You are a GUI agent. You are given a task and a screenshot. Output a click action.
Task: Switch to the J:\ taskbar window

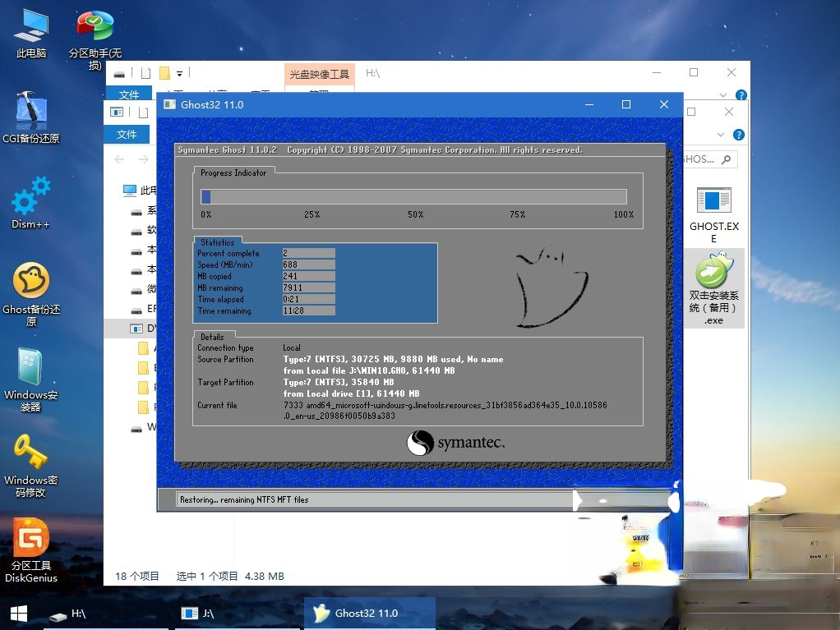click(238, 614)
